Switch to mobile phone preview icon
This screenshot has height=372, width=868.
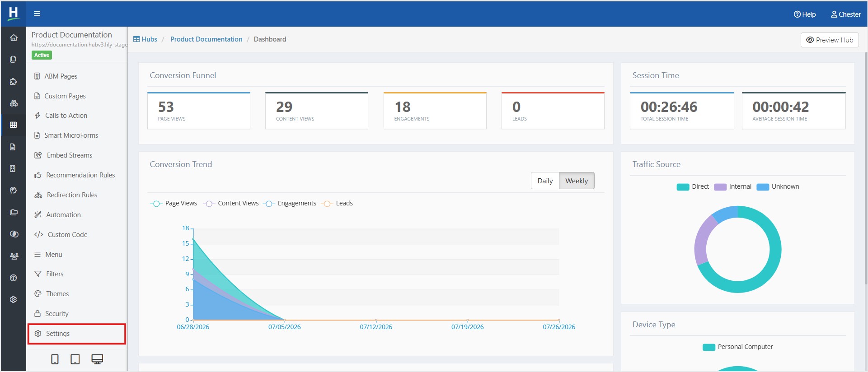(x=55, y=359)
